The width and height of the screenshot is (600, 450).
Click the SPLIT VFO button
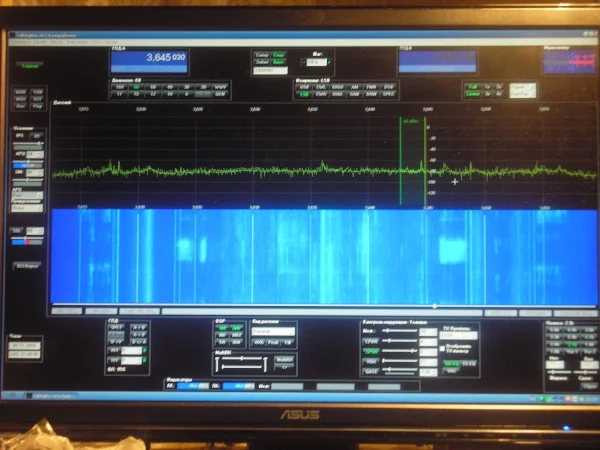tap(116, 328)
